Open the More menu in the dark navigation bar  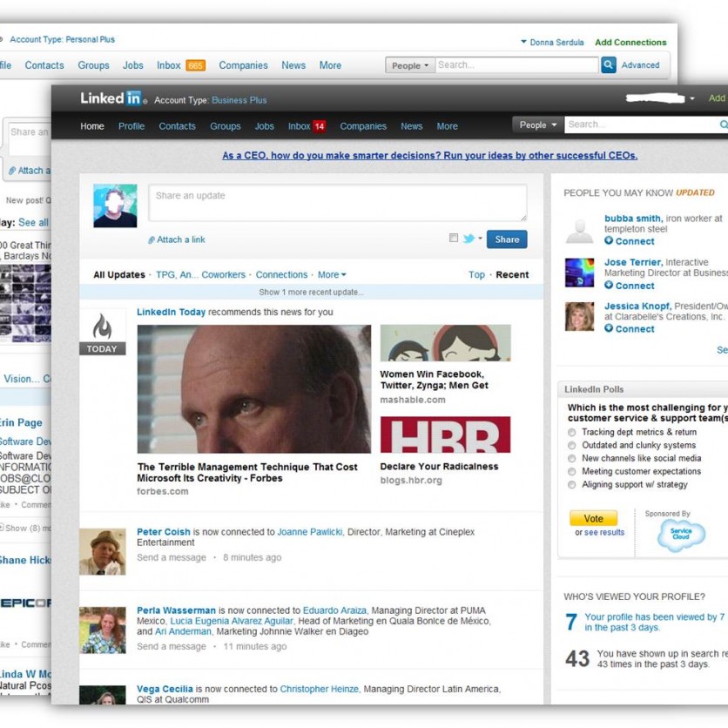click(x=447, y=126)
